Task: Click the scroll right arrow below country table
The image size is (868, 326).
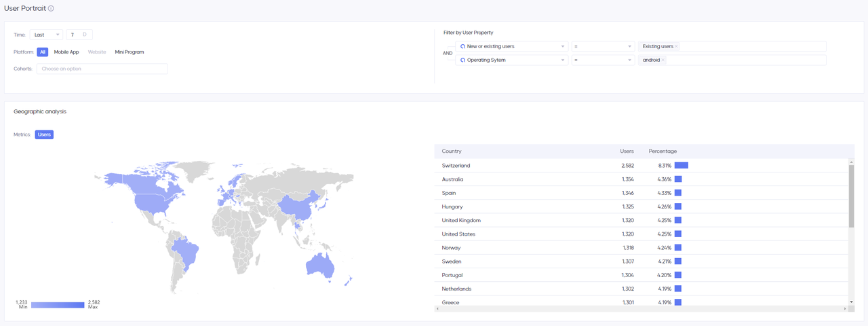Action: [845, 308]
